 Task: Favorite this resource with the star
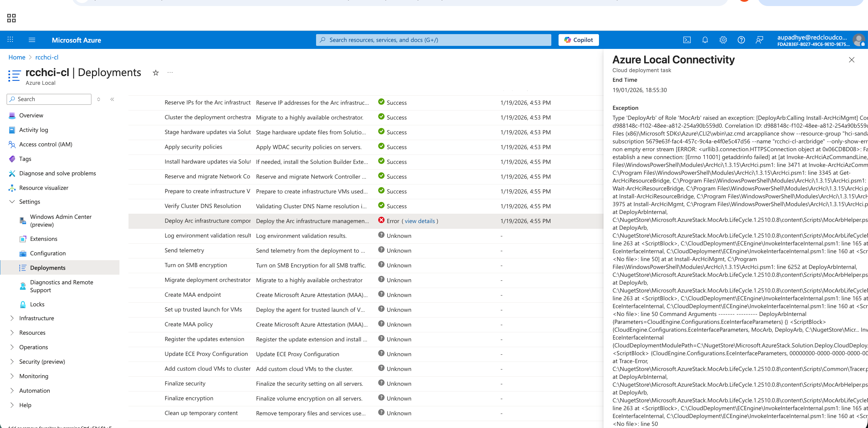click(x=156, y=72)
